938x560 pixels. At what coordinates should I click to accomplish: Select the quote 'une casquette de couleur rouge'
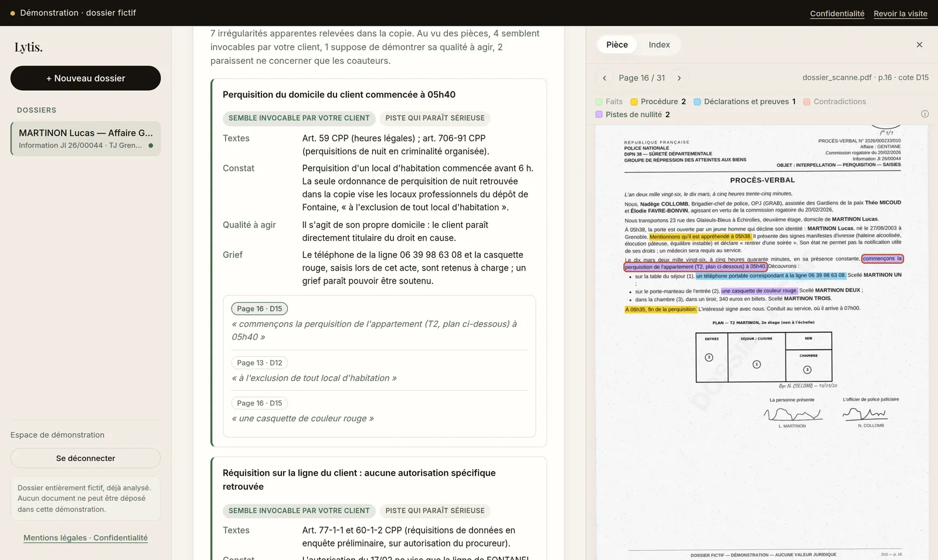coord(303,418)
